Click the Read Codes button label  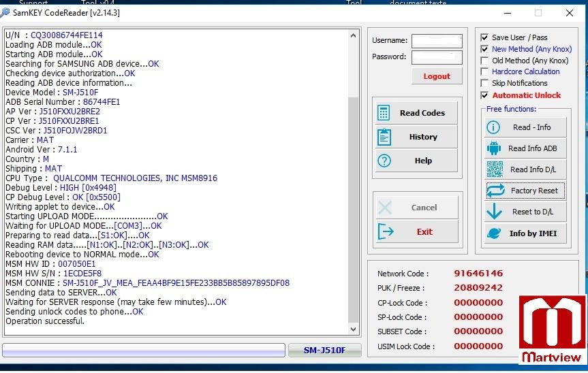coord(422,113)
